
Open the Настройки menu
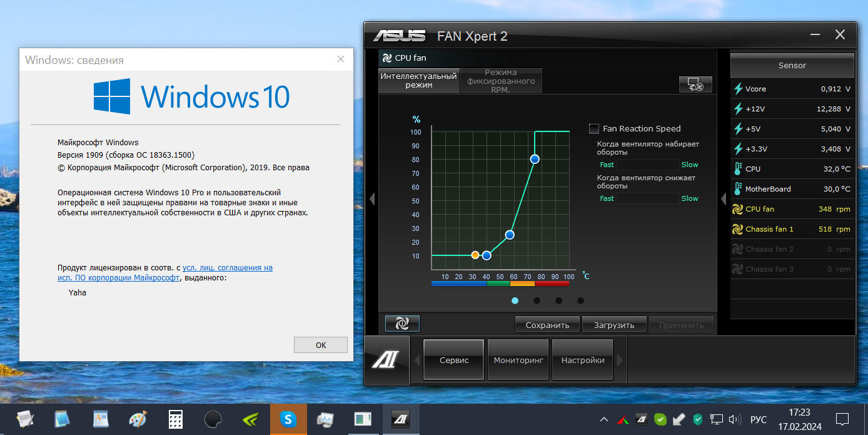pyautogui.click(x=583, y=360)
